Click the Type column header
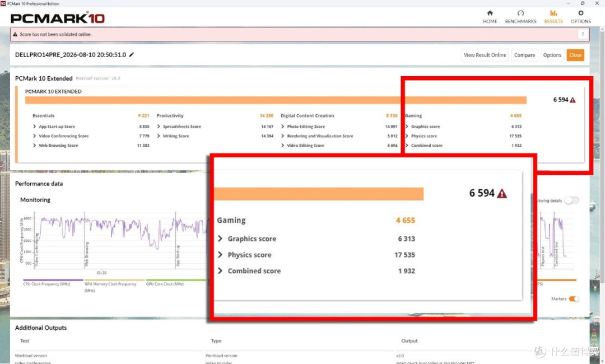The width and height of the screenshot is (605, 364). click(x=216, y=341)
